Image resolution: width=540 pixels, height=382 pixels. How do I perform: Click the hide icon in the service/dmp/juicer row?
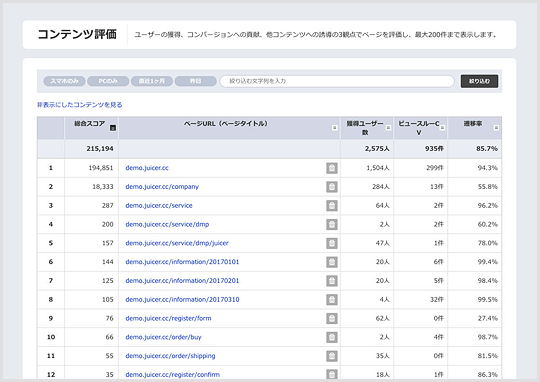(x=332, y=243)
